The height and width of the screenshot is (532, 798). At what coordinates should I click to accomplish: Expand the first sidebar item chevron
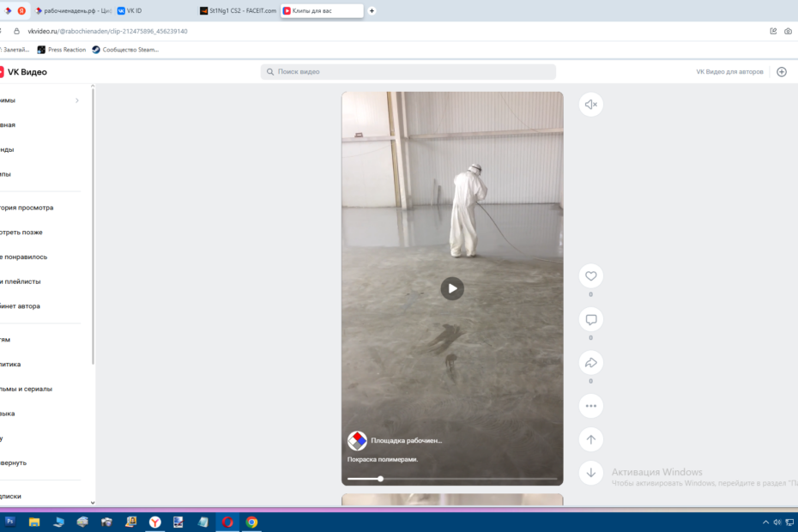(77, 100)
